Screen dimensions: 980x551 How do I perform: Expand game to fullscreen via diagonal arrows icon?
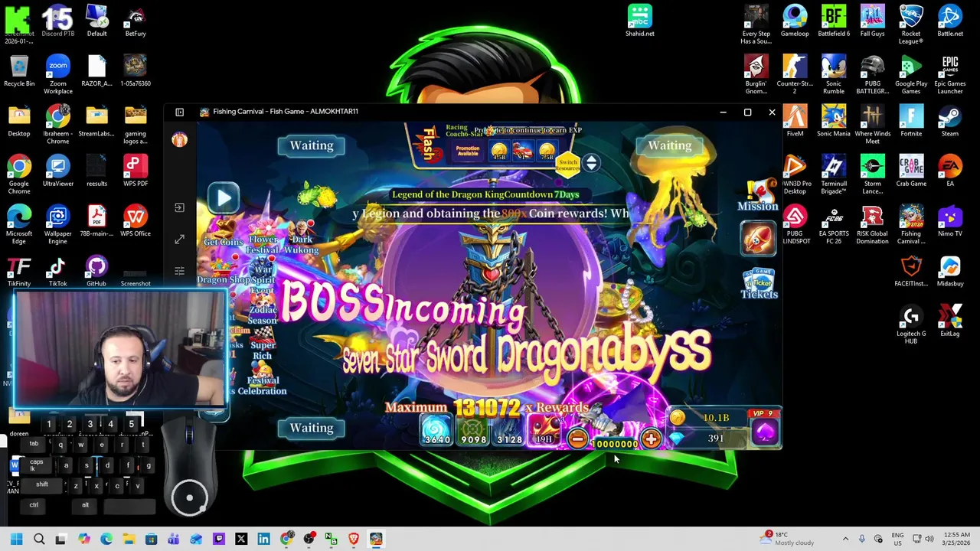(x=179, y=240)
